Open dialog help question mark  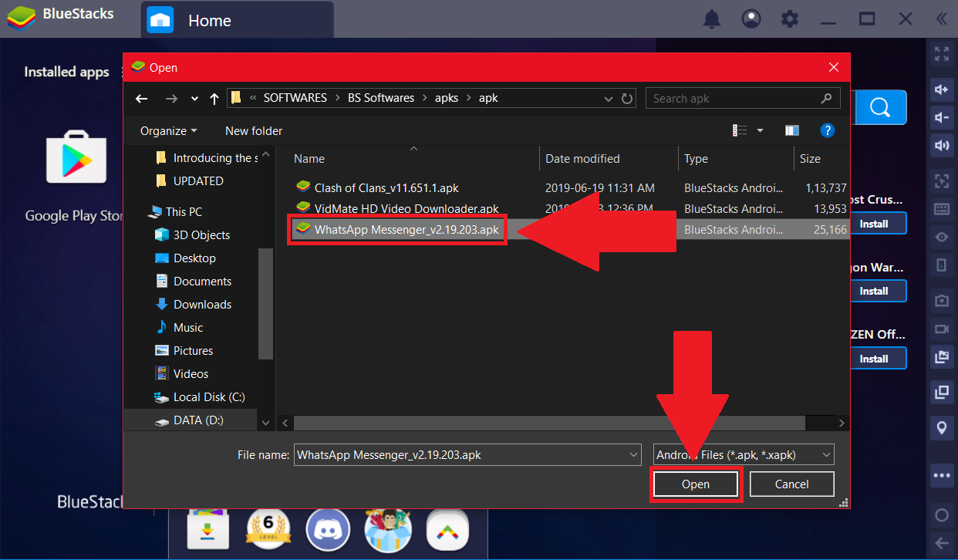(x=828, y=131)
